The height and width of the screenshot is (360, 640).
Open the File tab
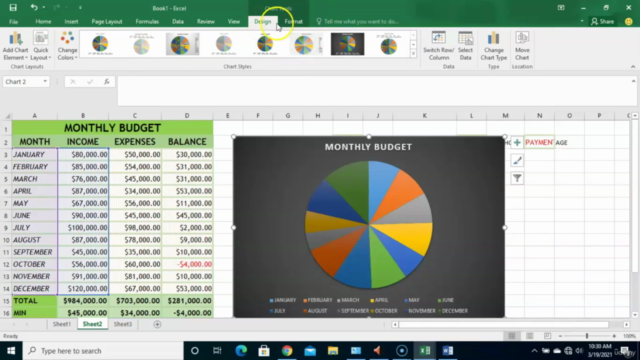13,22
